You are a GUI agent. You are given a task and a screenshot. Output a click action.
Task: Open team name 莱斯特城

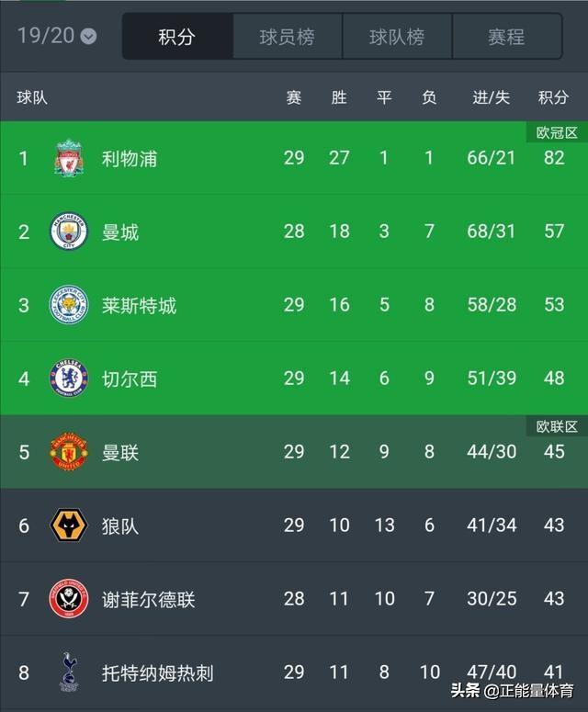click(x=139, y=305)
